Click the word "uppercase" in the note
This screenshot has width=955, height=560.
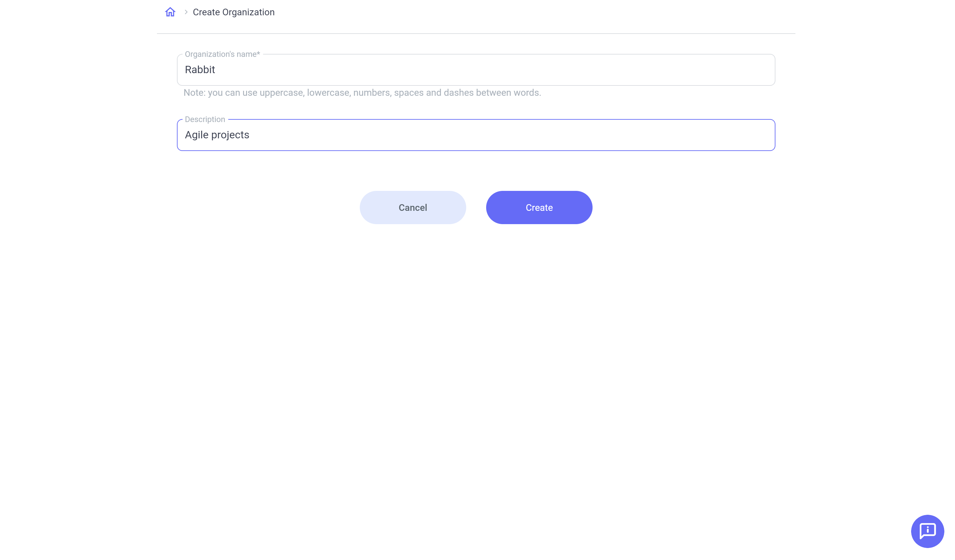(x=281, y=93)
